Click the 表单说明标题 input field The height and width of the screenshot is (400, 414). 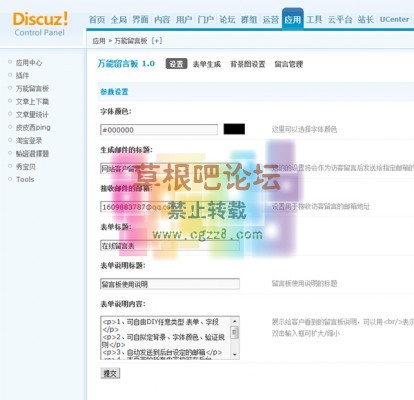coord(170,284)
